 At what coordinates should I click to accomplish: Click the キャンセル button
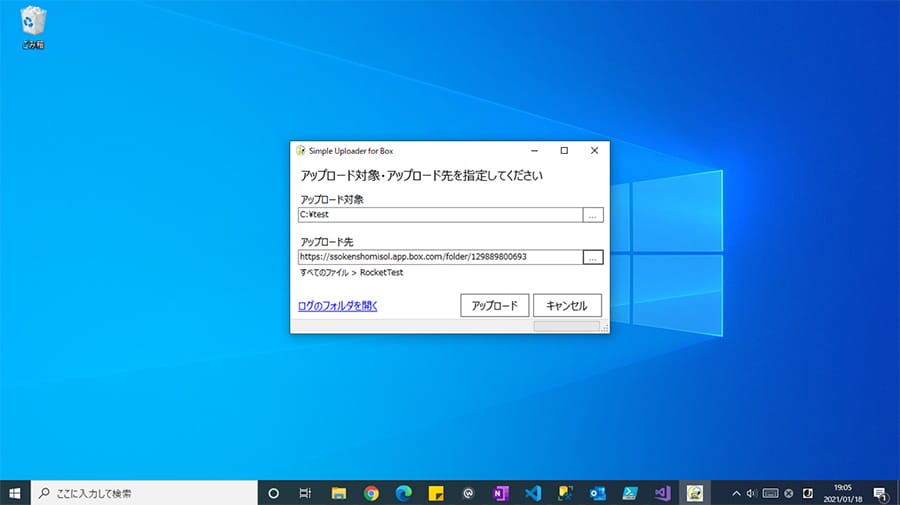[x=567, y=306]
